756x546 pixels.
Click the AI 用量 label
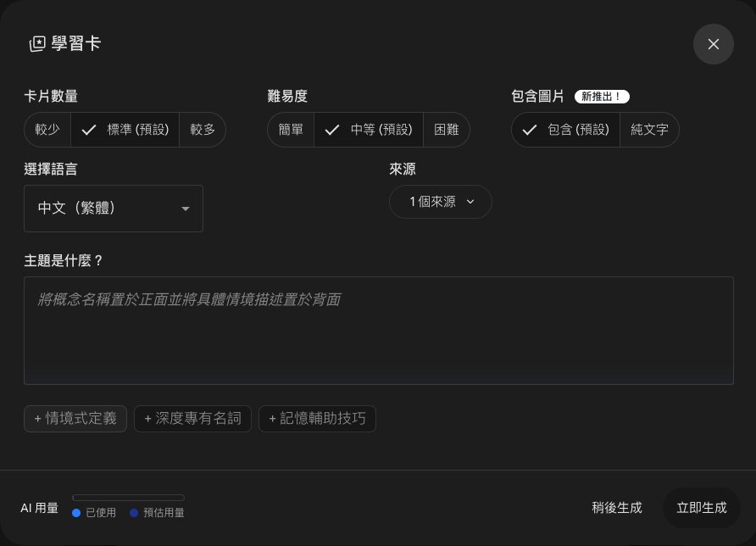(40, 508)
